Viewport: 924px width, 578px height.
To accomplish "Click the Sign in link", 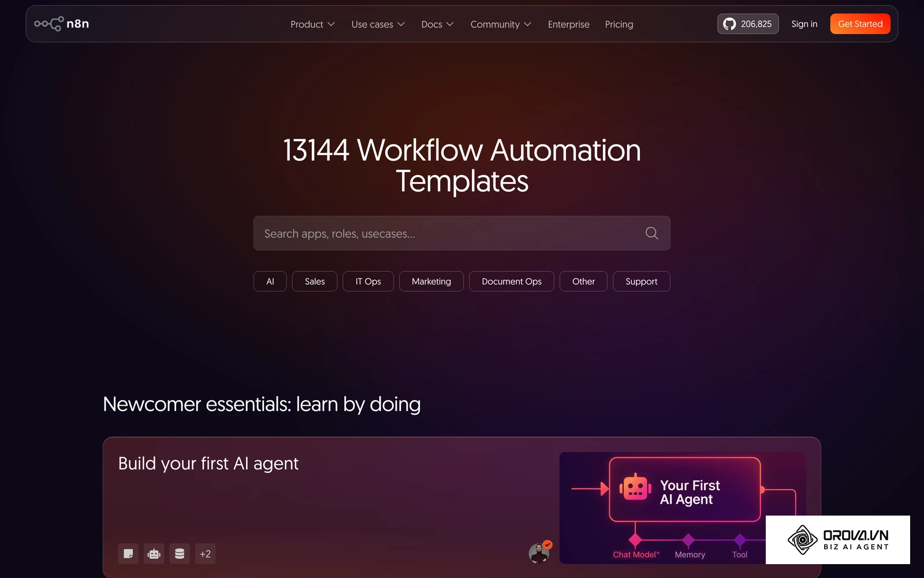I will point(804,24).
